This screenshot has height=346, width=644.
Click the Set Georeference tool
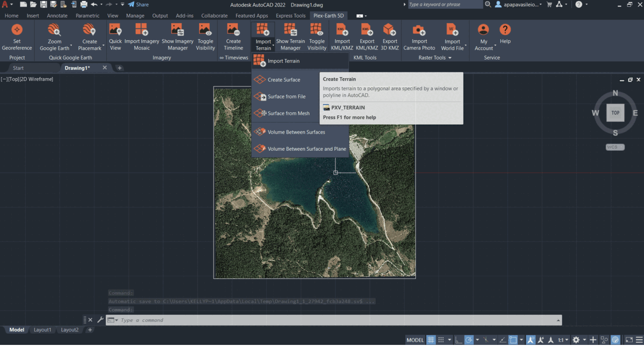17,36
